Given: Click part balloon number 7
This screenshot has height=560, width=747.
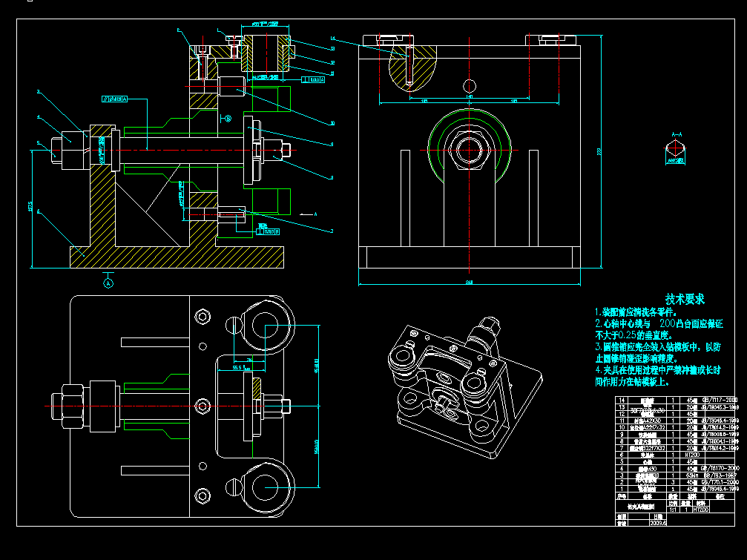Looking at the screenshot, I should [x=332, y=231].
